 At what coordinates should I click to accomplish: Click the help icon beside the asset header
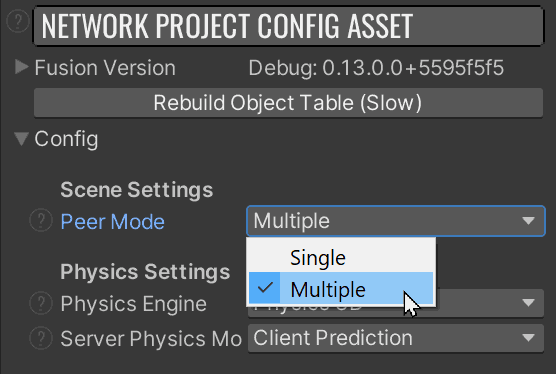click(x=17, y=21)
